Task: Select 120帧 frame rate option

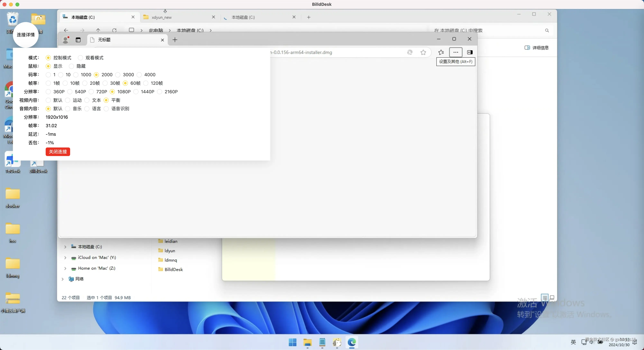Action: click(146, 83)
